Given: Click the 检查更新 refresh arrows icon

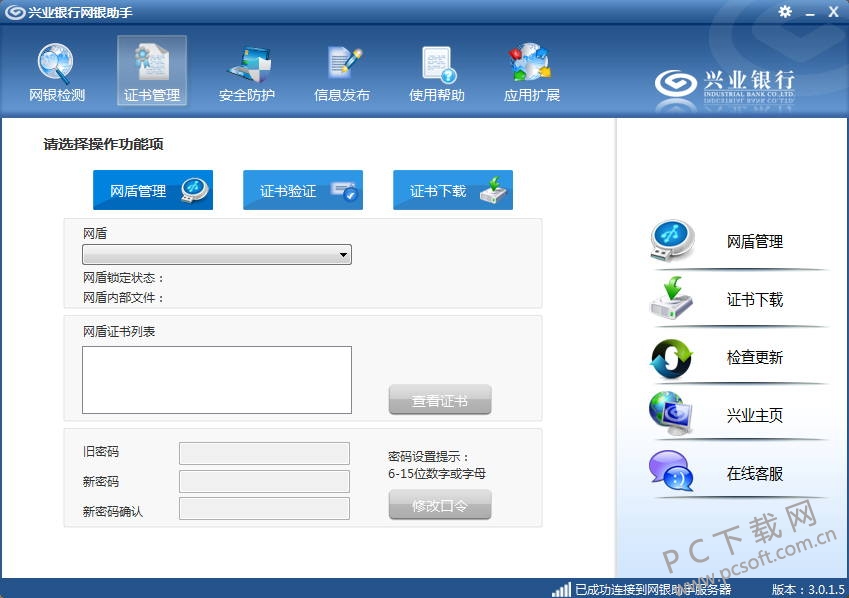Looking at the screenshot, I should tap(671, 358).
